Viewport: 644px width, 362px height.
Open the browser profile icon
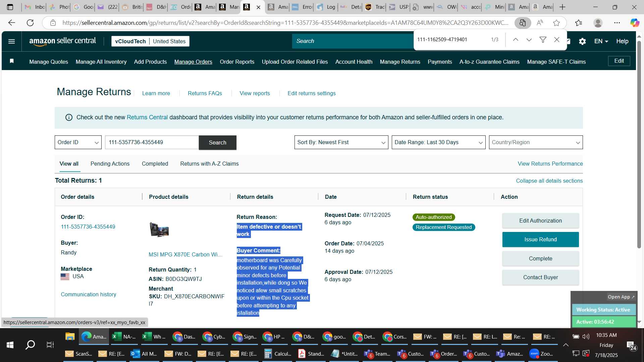click(598, 22)
